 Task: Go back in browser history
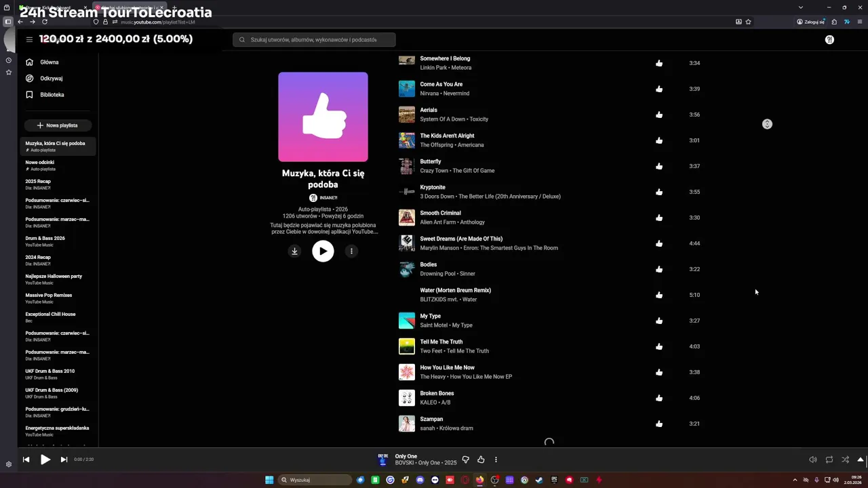[x=20, y=22]
